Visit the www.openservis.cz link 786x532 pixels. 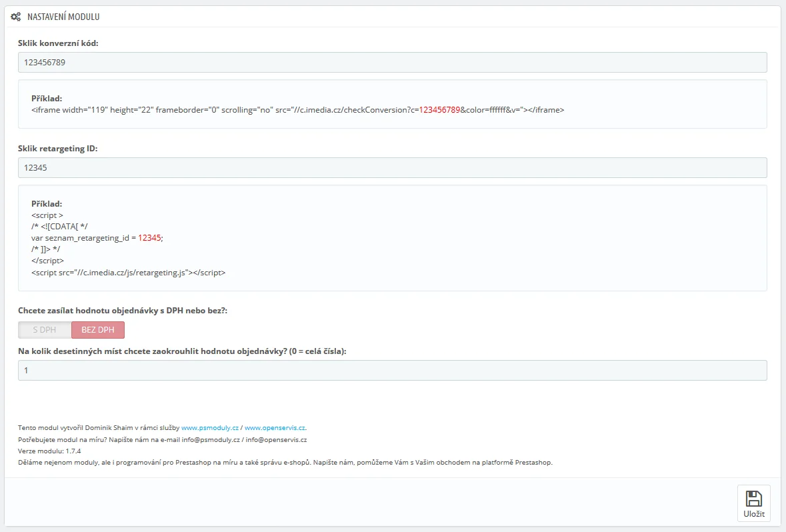(x=275, y=428)
